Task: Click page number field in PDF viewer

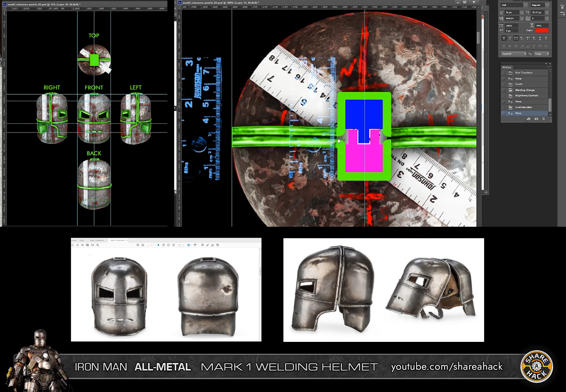Action: (x=148, y=245)
